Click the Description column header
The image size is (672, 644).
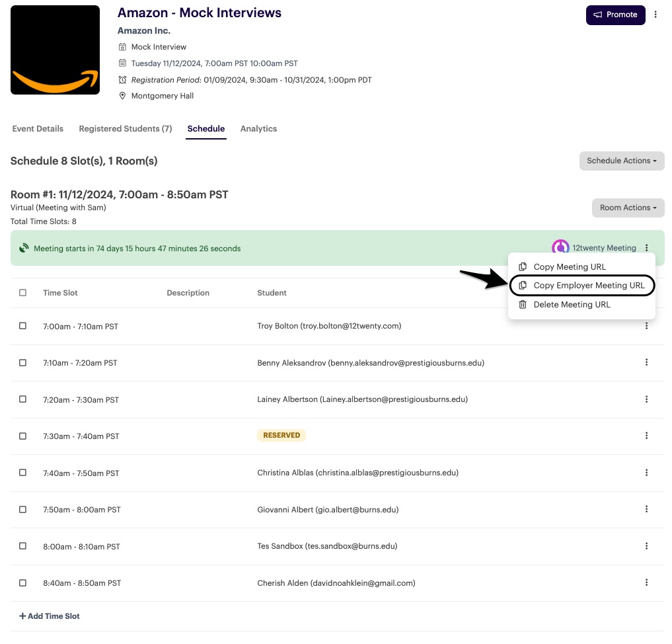pos(188,293)
